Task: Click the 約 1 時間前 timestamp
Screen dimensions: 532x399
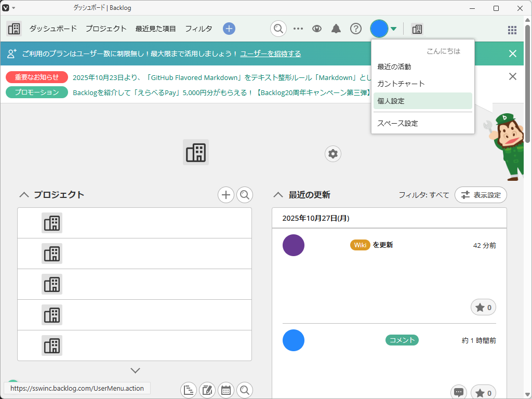Action: (478, 340)
